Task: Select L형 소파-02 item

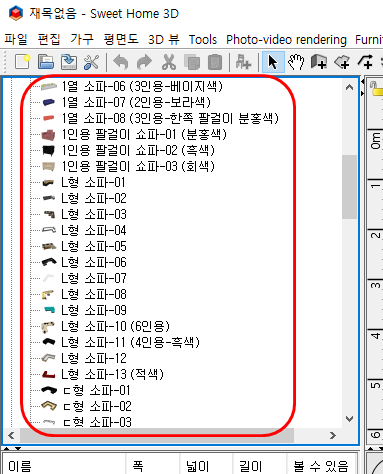Action: (x=94, y=198)
